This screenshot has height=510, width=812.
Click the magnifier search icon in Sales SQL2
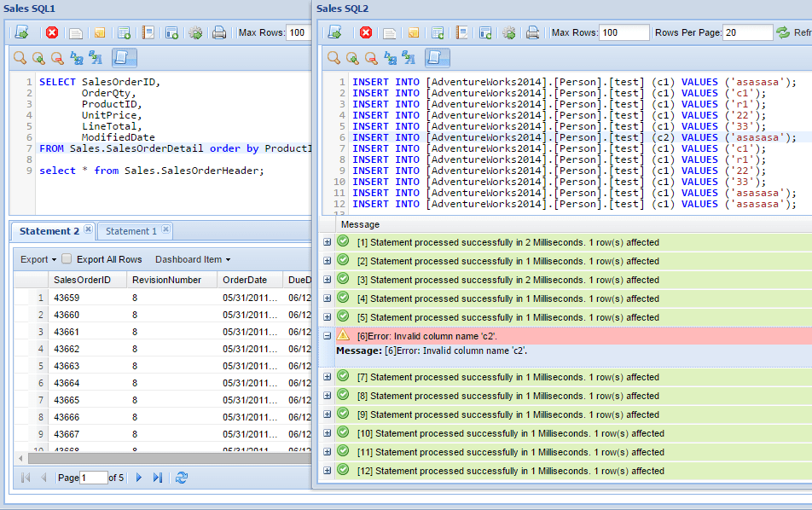tap(333, 58)
